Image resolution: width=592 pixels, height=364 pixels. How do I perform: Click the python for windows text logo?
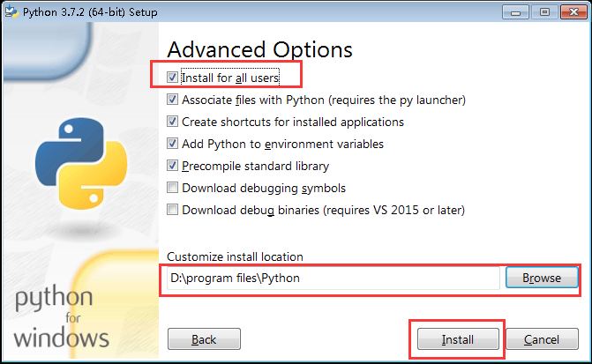click(x=62, y=317)
